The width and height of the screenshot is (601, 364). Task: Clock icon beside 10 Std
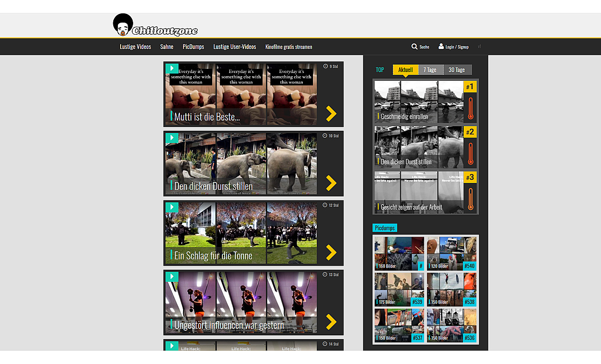coord(325,136)
